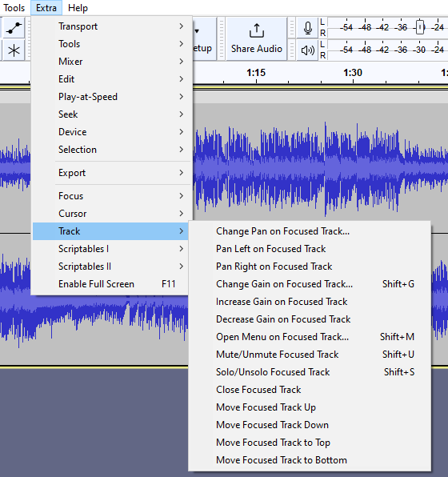Adjust the recording level slider handle
The width and height of the screenshot is (448, 477).
420,27
